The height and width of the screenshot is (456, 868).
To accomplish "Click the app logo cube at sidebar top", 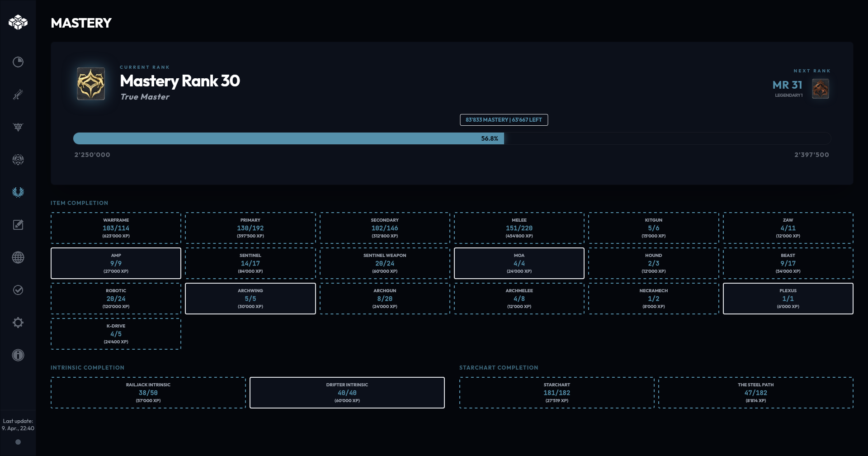I will (18, 22).
